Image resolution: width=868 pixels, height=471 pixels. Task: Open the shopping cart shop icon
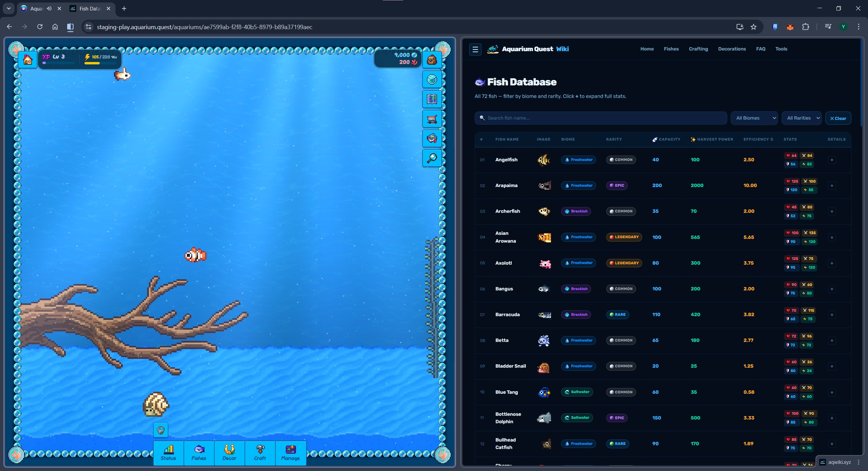click(x=432, y=119)
